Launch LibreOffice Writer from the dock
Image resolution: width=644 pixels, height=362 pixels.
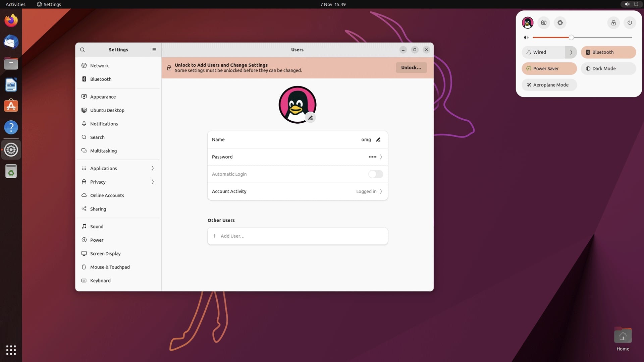point(11,85)
